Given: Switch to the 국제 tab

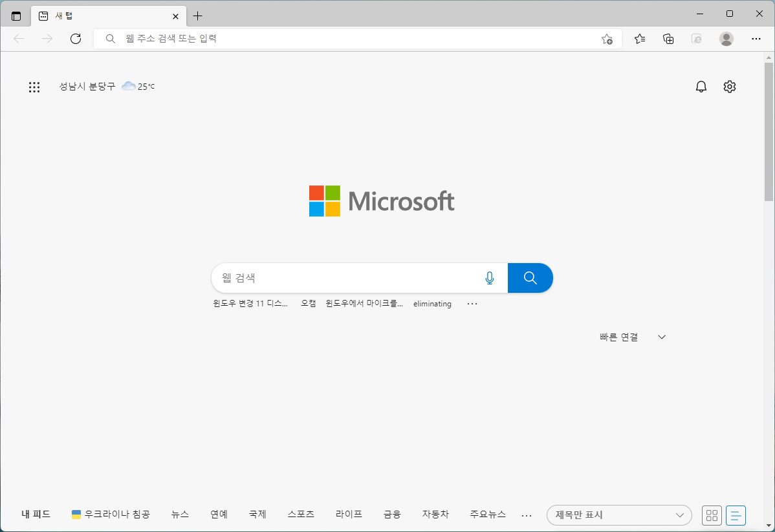Looking at the screenshot, I should [257, 514].
